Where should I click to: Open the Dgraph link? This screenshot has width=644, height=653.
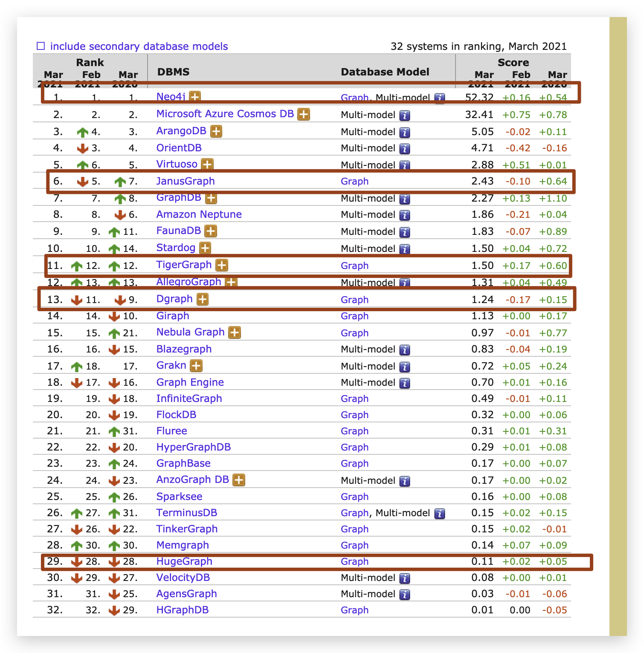[x=175, y=299]
